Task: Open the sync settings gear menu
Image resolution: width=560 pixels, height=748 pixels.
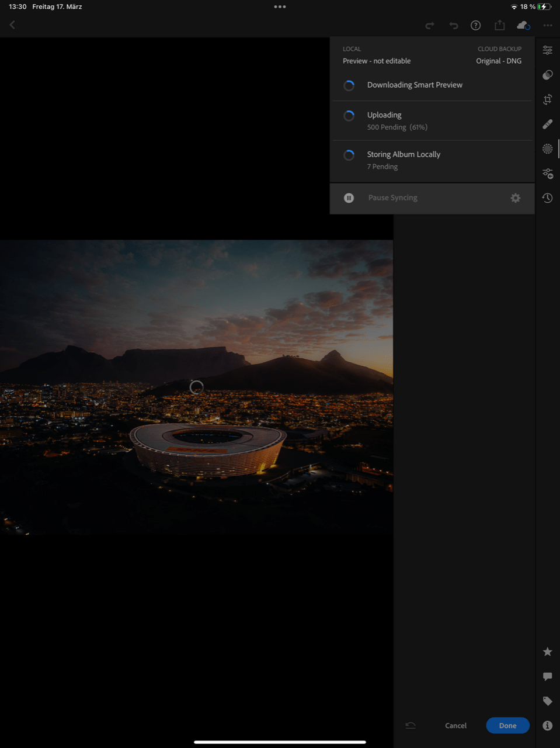Action: click(515, 198)
